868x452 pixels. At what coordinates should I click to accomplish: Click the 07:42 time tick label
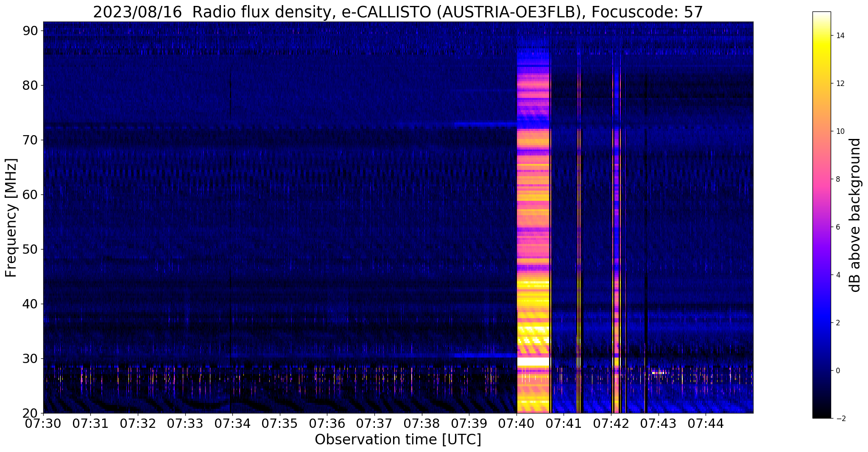(x=611, y=423)
